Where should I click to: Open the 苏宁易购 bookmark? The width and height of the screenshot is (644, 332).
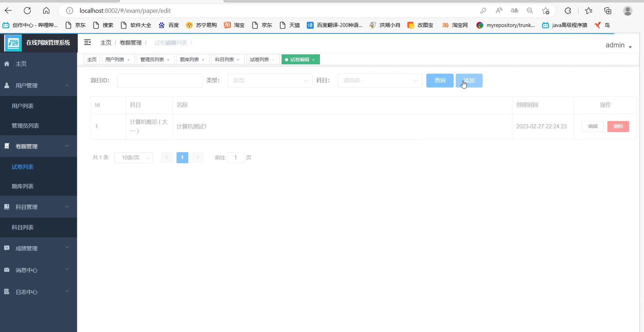tap(201, 25)
